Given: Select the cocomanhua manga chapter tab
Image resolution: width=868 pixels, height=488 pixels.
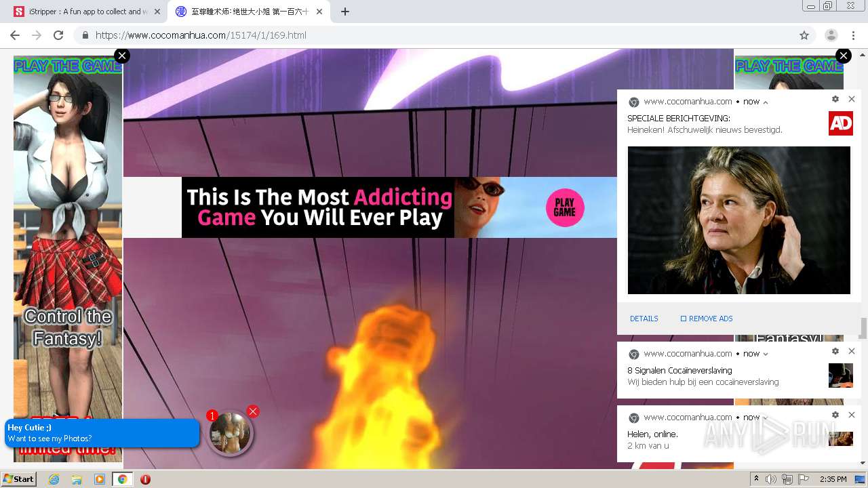Looking at the screenshot, I should point(248,12).
